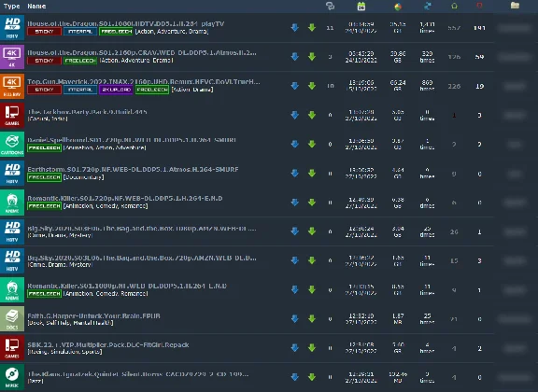The width and height of the screenshot is (538, 392).
Task: Click the Games category icon for SBK 22 FitGirl Repack
Action: point(12,348)
